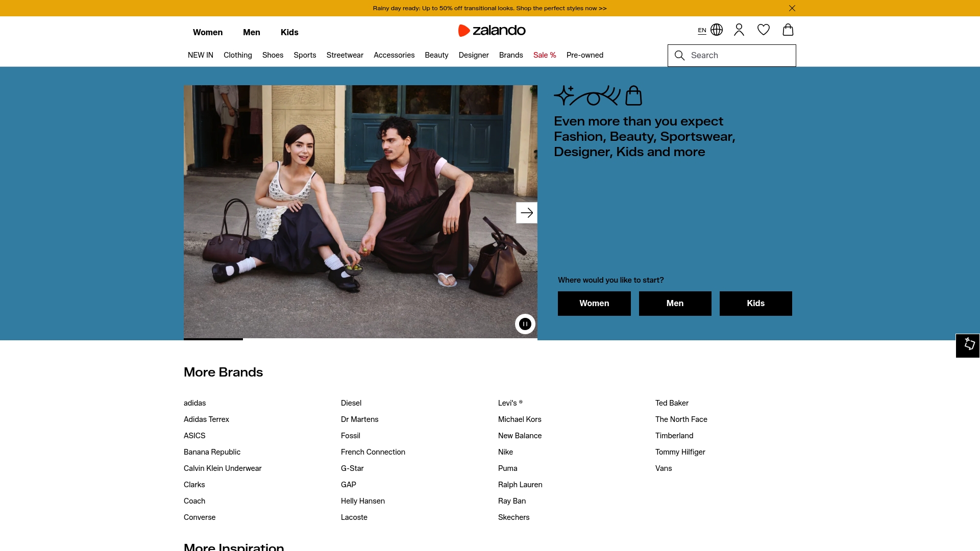The width and height of the screenshot is (980, 551).
Task: Open the Sale % menu
Action: 545,55
